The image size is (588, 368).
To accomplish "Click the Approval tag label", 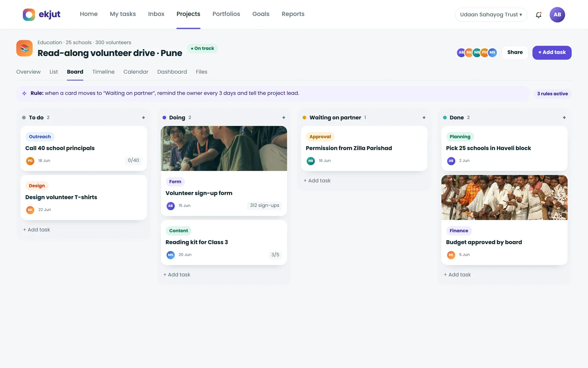I will click(x=320, y=137).
